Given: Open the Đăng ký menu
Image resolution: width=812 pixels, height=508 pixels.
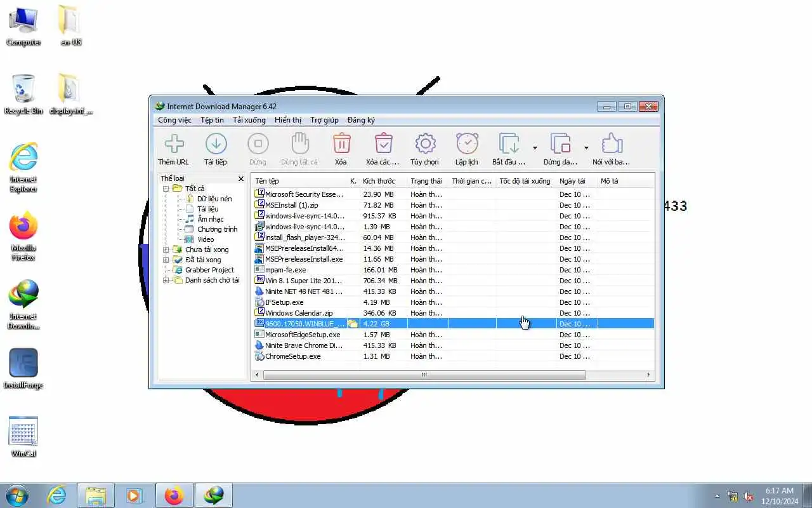Looking at the screenshot, I should 361,120.
